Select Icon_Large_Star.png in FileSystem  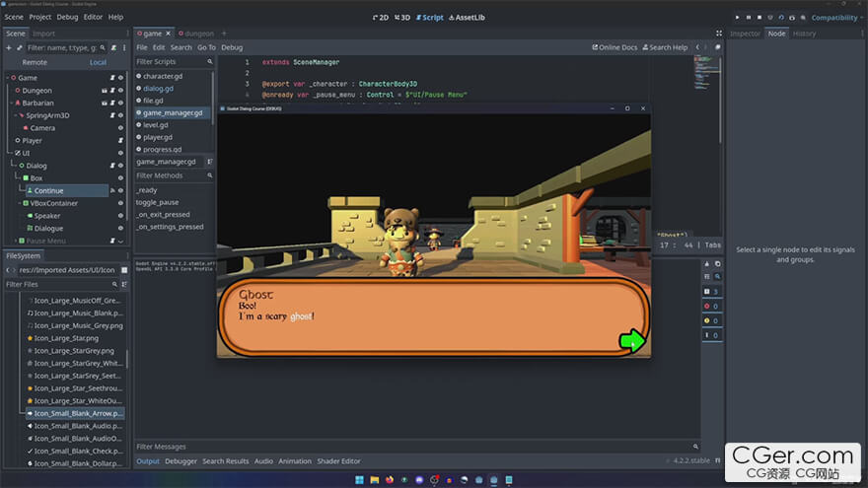[x=66, y=338]
